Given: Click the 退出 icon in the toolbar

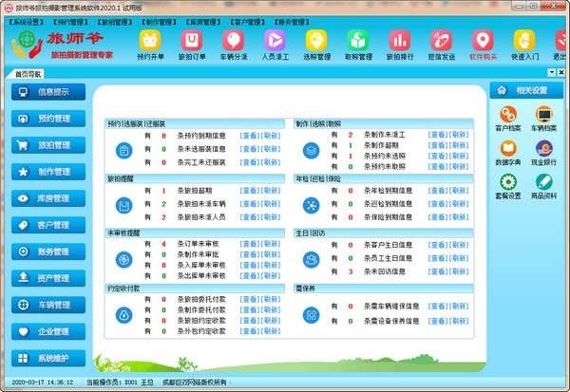Looking at the screenshot, I should point(560,45).
